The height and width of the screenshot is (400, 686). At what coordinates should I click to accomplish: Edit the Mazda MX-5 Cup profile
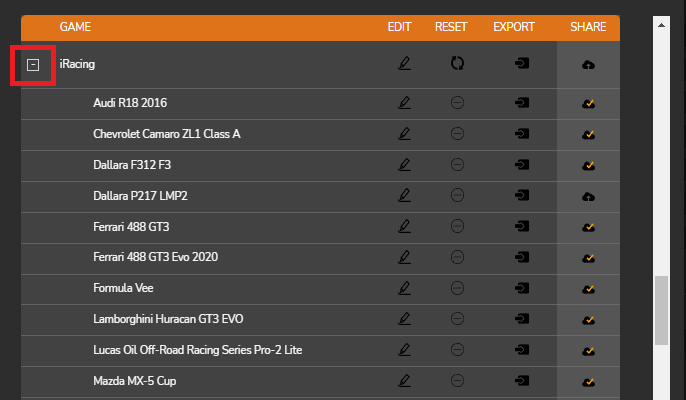pyautogui.click(x=404, y=381)
